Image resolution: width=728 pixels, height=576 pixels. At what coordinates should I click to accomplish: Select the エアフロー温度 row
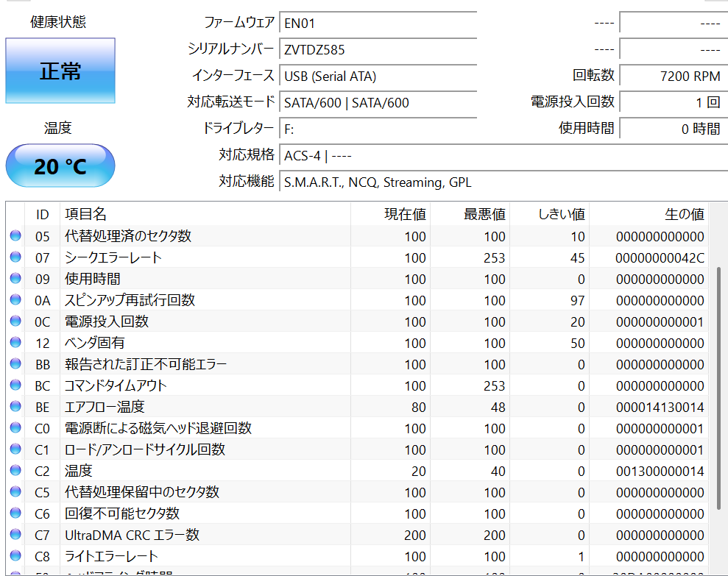(x=358, y=407)
